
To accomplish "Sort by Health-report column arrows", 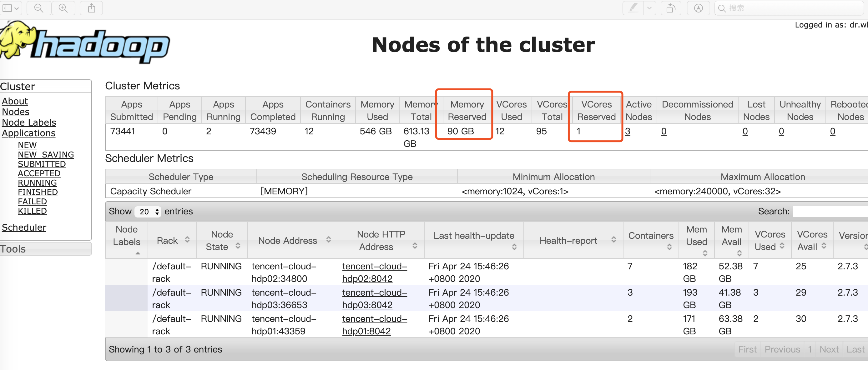I will (613, 240).
